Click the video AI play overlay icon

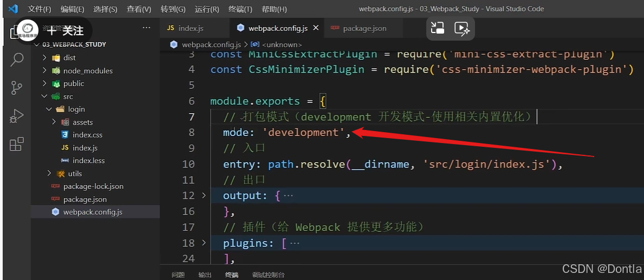point(462,28)
